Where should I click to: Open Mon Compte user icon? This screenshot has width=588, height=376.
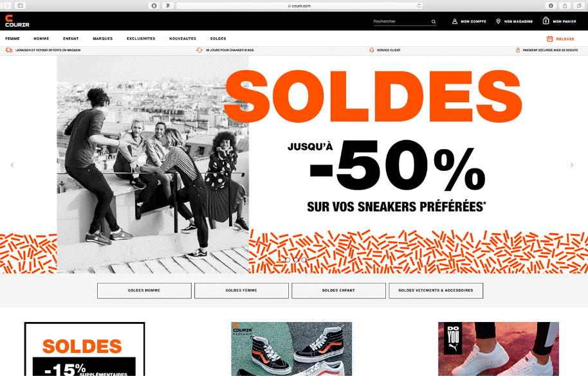pos(454,21)
